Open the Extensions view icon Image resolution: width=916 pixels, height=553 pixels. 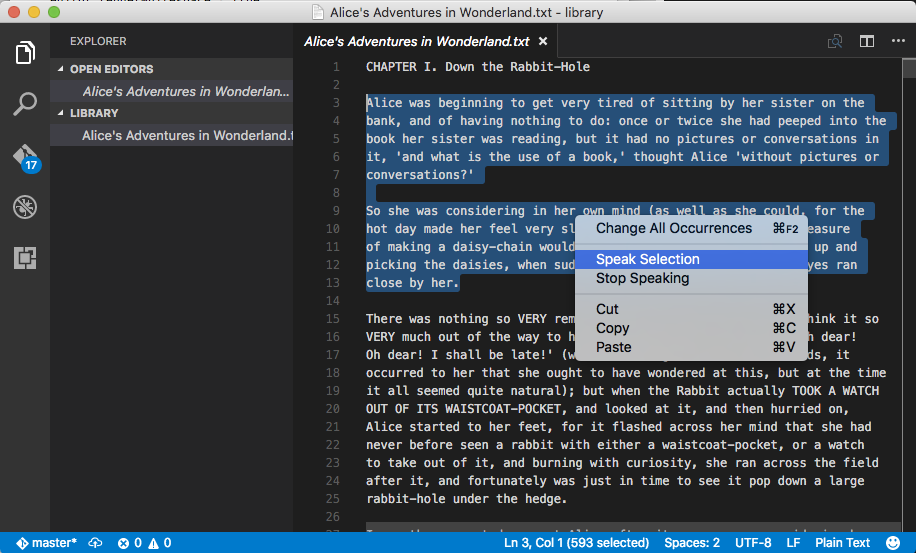[25, 257]
